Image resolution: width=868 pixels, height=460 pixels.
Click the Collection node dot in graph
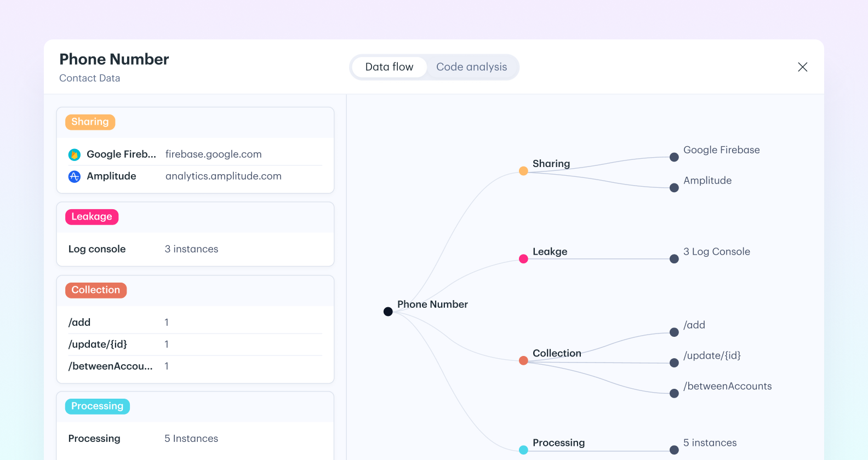523,360
